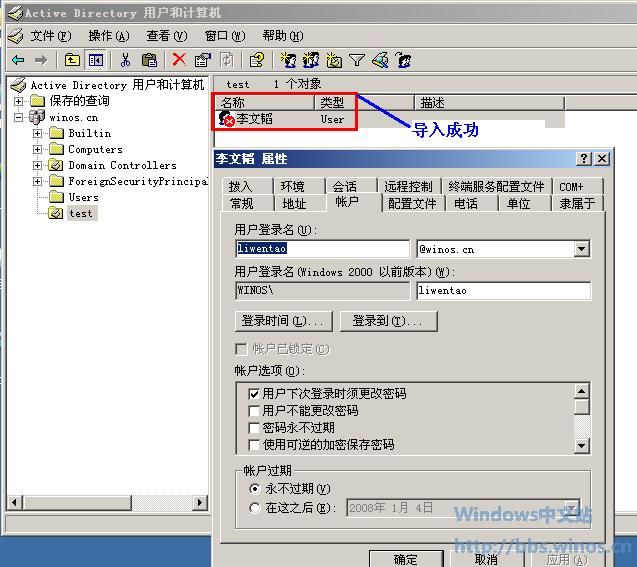
Task: Click the 描述 column header
Action: [x=489, y=103]
